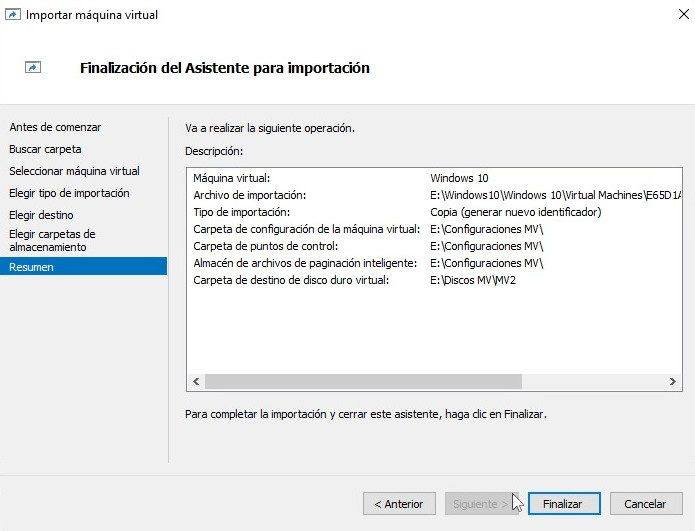The image size is (695, 531).
Task: Click the import arrow icon beside the heading
Action: [32, 68]
